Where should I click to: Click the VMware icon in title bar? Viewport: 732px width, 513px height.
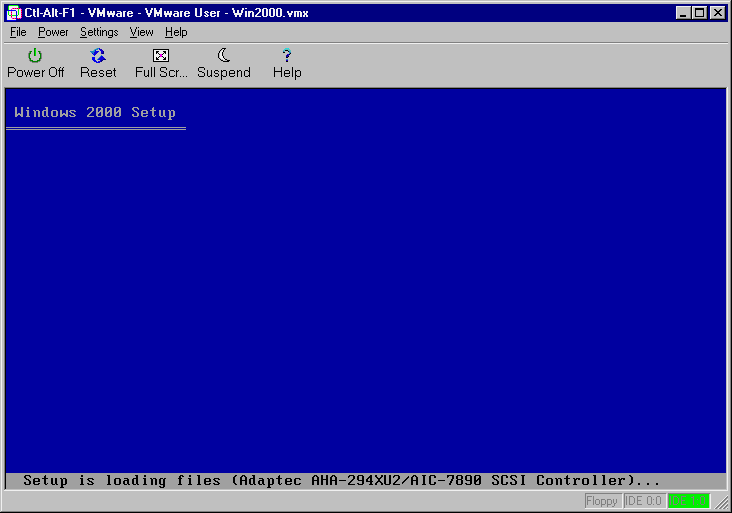point(14,13)
